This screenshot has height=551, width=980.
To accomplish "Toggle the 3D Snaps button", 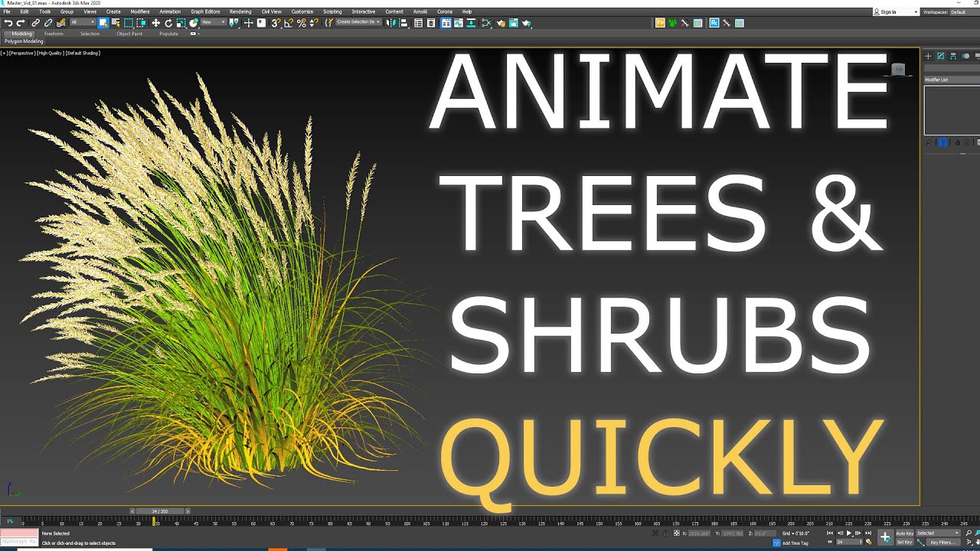I will 276,23.
